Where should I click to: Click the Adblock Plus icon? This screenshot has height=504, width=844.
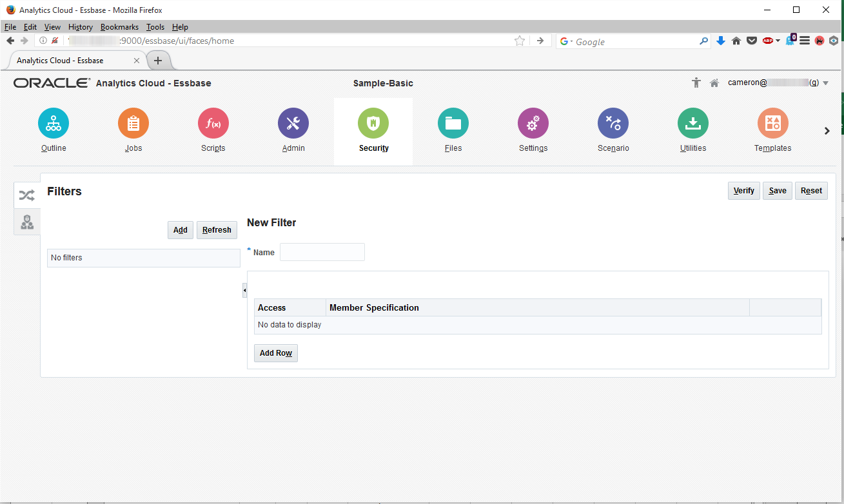767,41
